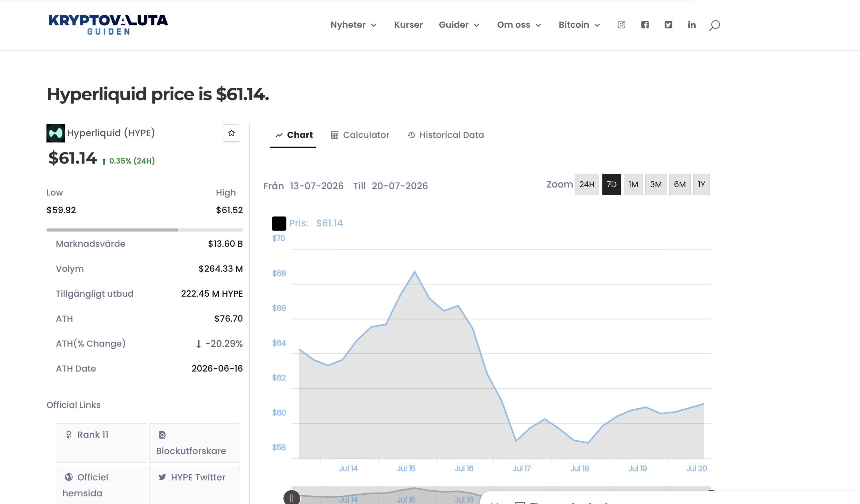Click the Jul 20 chart axis label
860x504 pixels.
696,468
